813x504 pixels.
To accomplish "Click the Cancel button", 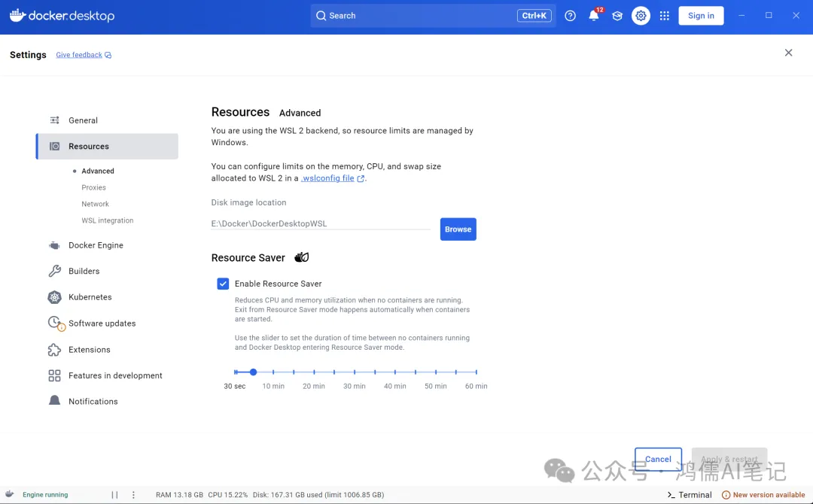I will 658,459.
